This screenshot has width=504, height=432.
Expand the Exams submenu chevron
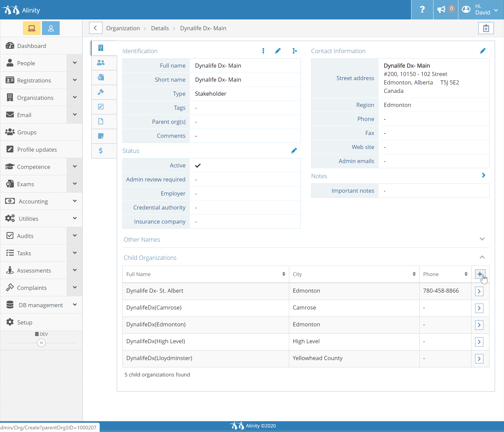click(75, 184)
